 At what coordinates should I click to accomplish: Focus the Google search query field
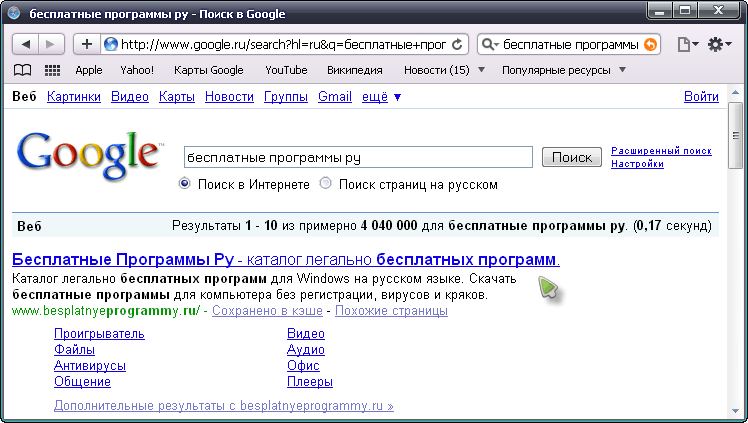pos(358,157)
